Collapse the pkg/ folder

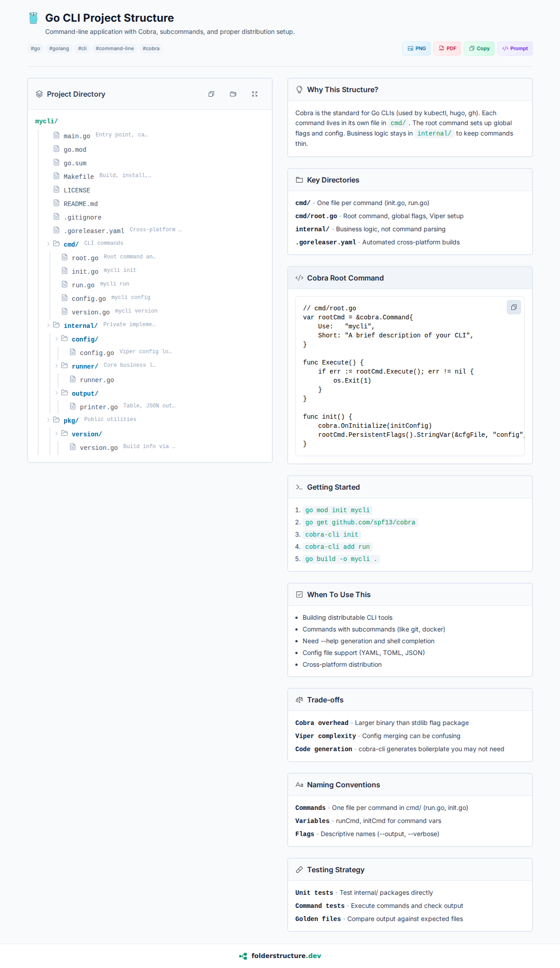(49, 420)
